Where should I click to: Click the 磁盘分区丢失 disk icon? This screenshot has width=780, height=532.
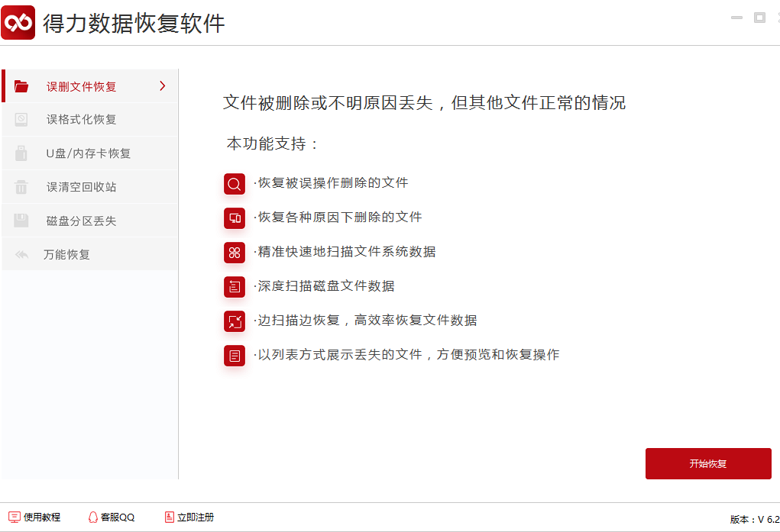click(22, 219)
